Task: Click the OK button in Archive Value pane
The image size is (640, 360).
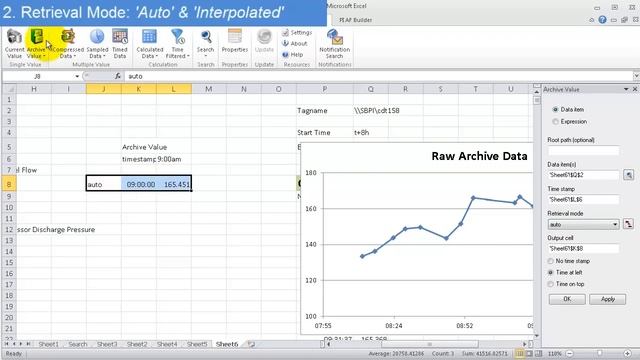Action: click(567, 299)
